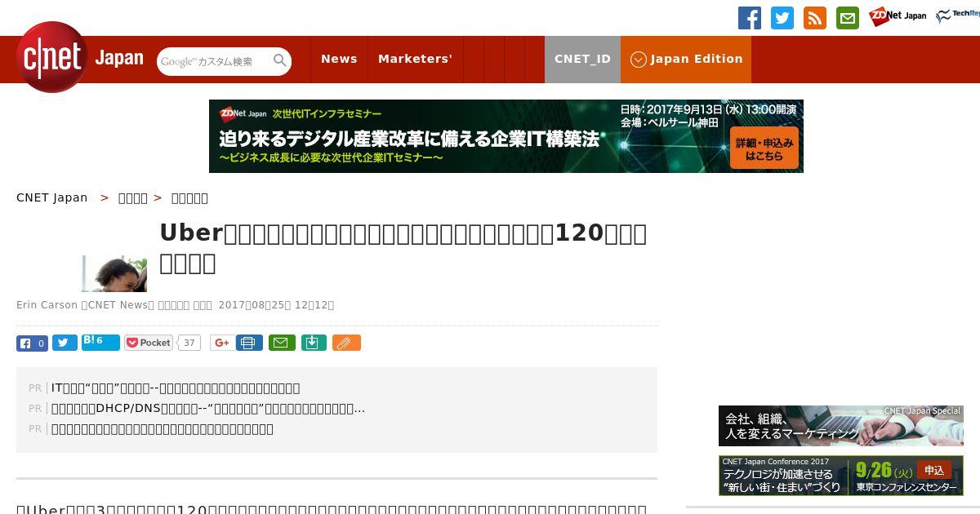Screen dimensions: 980x514
Task: Click the green newsletter mail icon in header
Action: [848, 18]
